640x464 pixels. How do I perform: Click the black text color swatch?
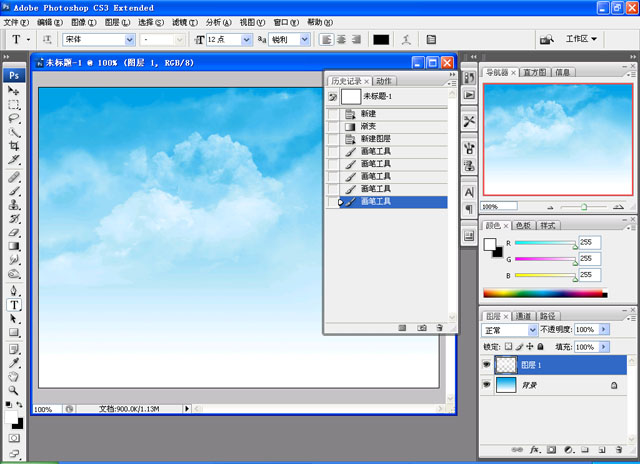pyautogui.click(x=381, y=40)
